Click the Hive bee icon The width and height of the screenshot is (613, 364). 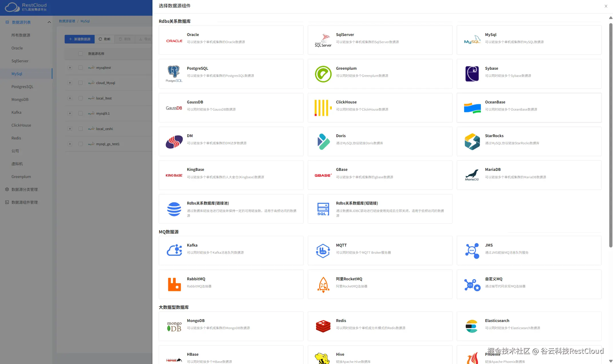tap(323, 358)
